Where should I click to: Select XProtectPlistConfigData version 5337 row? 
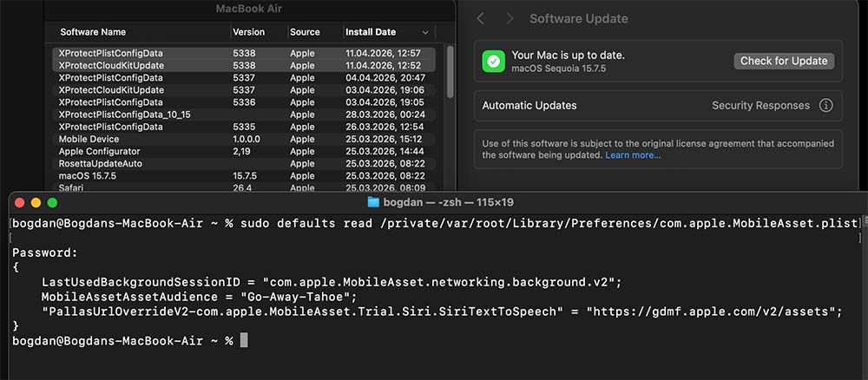[244, 78]
